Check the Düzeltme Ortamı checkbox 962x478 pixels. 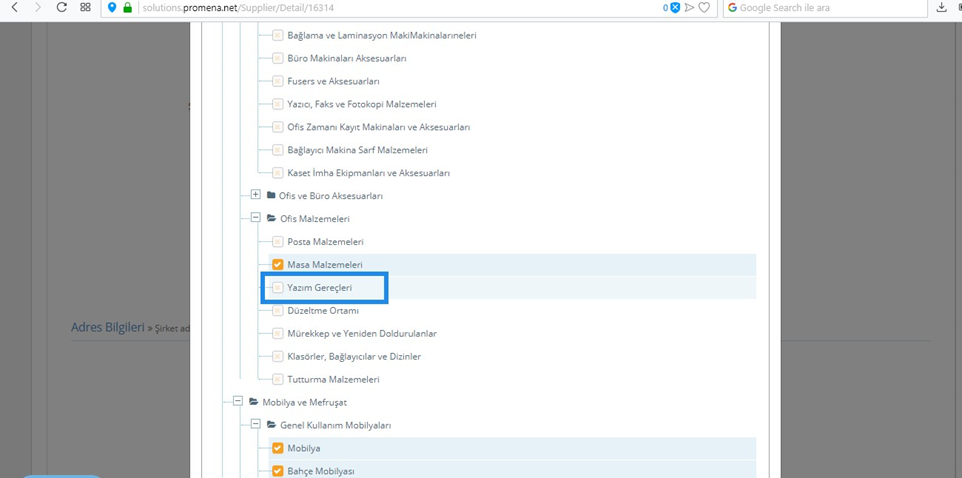[278, 310]
